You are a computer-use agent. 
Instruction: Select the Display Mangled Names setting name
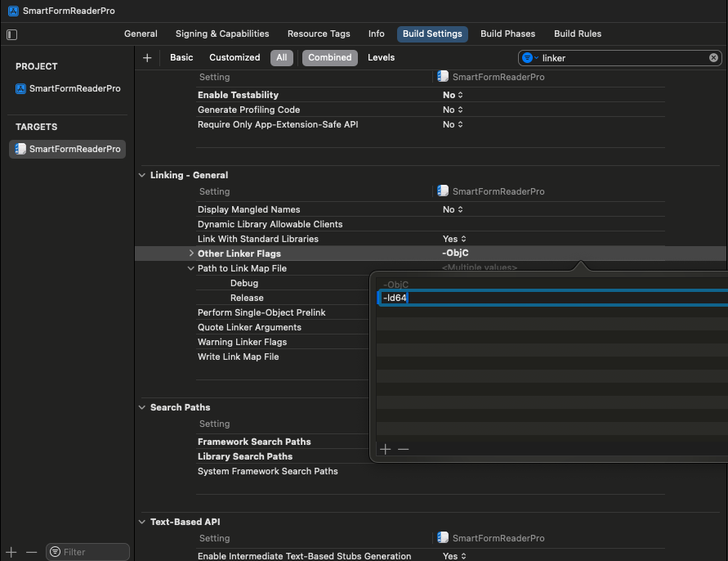pos(249,209)
